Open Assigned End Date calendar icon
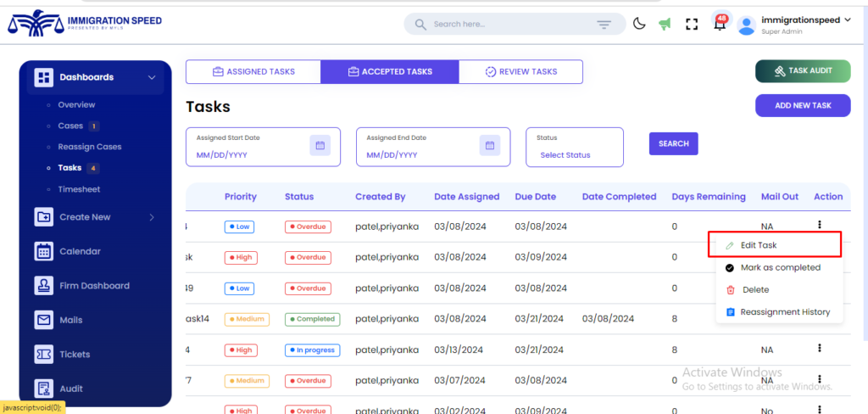The height and width of the screenshot is (414, 868). (490, 145)
